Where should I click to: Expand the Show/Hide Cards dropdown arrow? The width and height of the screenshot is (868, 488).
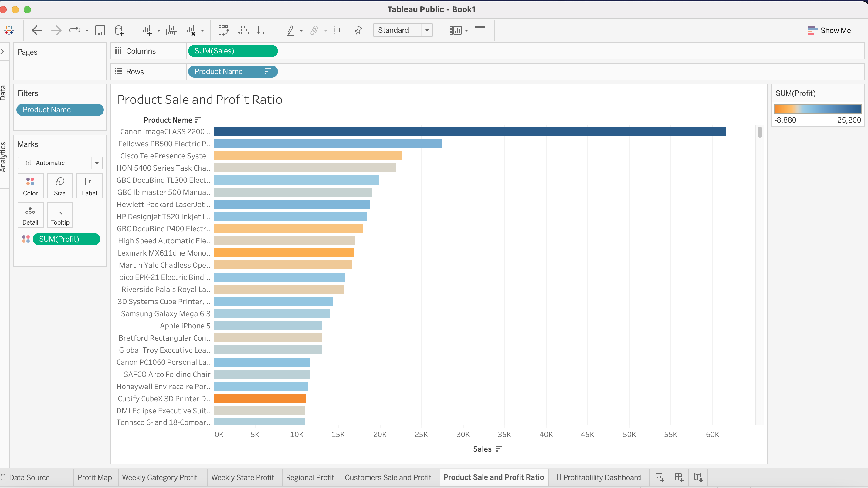pyautogui.click(x=467, y=31)
